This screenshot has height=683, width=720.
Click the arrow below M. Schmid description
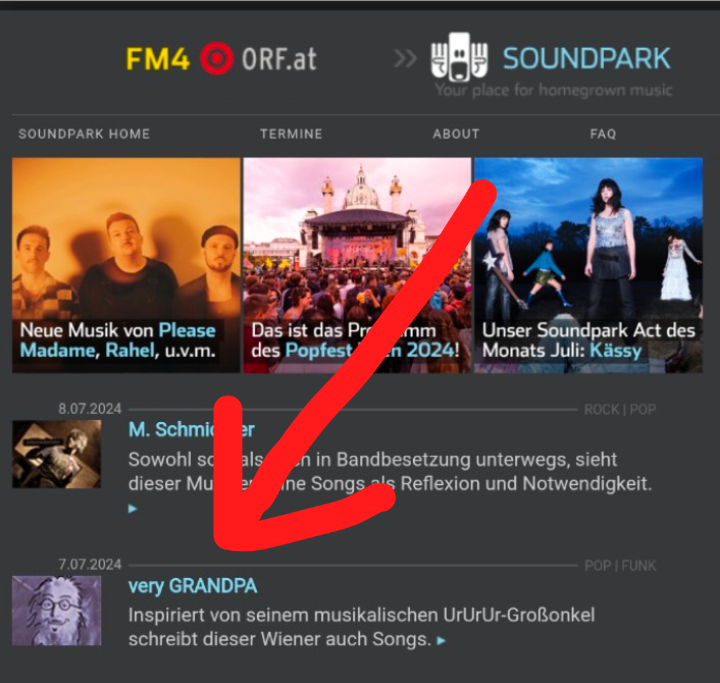pyautogui.click(x=133, y=509)
